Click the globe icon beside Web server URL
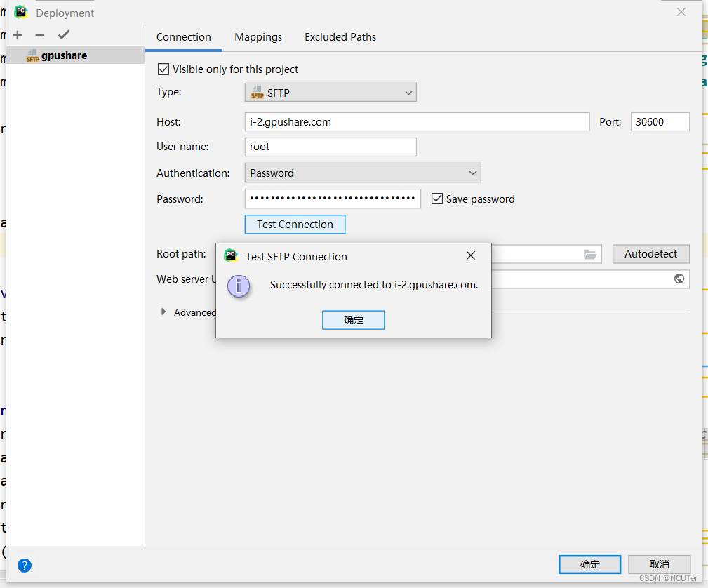708x588 pixels. point(679,279)
